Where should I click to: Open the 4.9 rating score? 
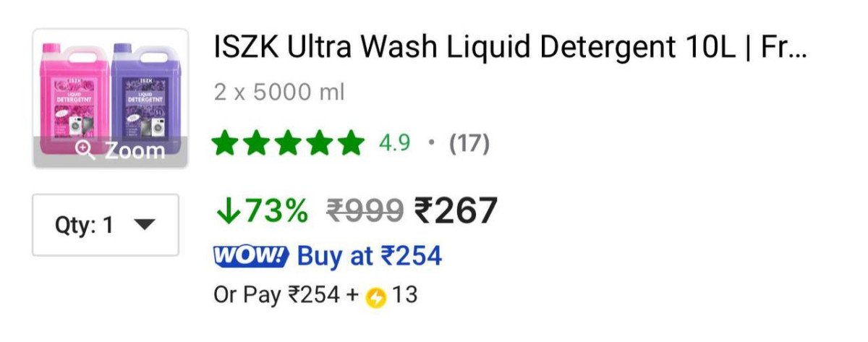pos(394,143)
